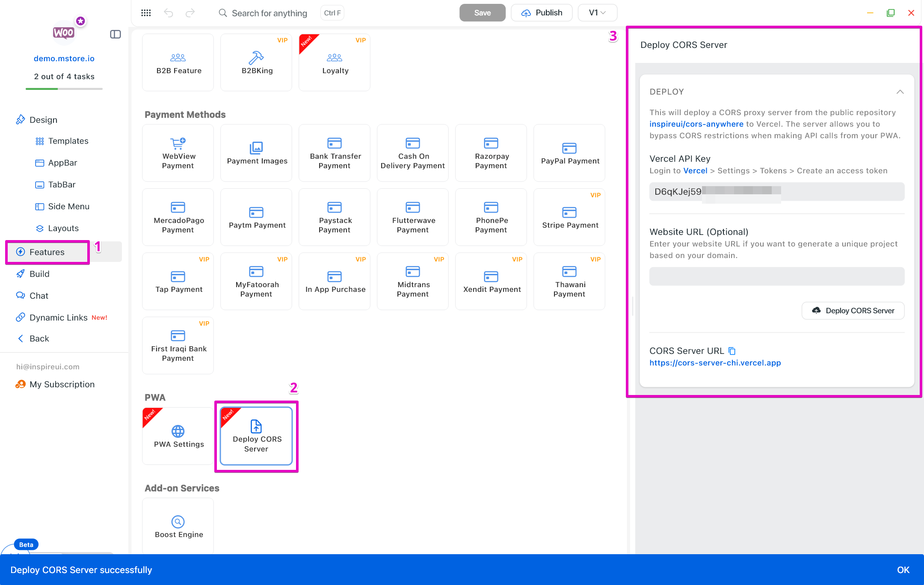
Task: Select the Payment Images card
Action: pos(256,153)
